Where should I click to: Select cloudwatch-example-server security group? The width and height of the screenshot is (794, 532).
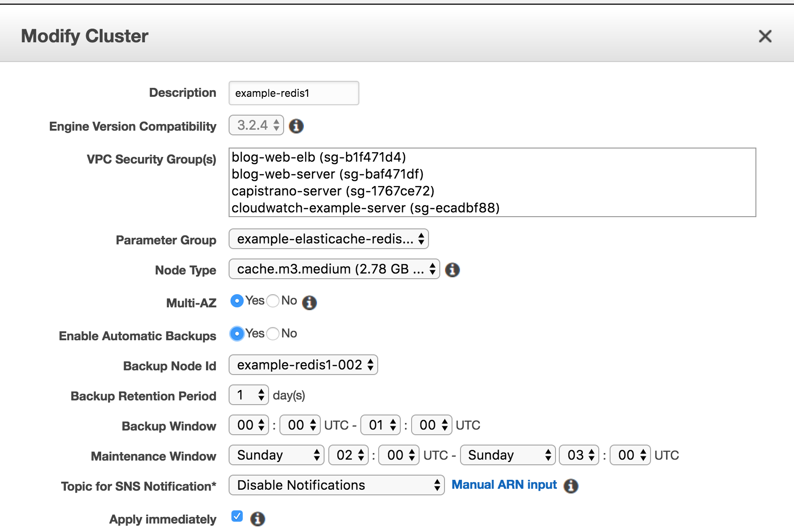[x=492, y=208]
